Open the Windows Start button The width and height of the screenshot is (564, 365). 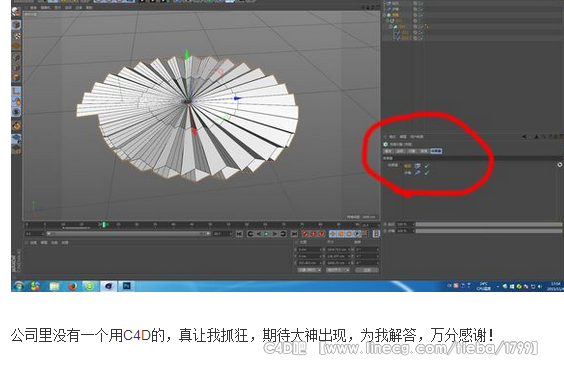pyautogui.click(x=18, y=286)
